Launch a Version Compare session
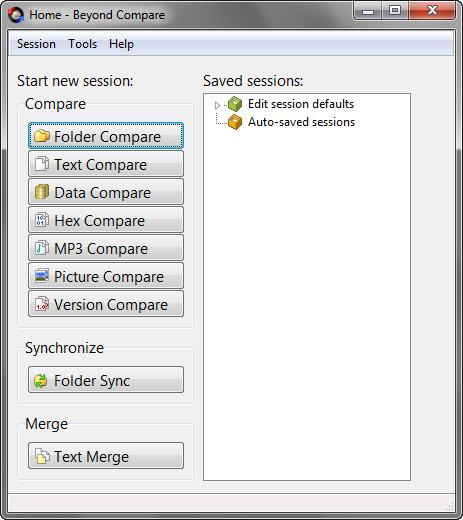This screenshot has width=463, height=520. point(106,304)
